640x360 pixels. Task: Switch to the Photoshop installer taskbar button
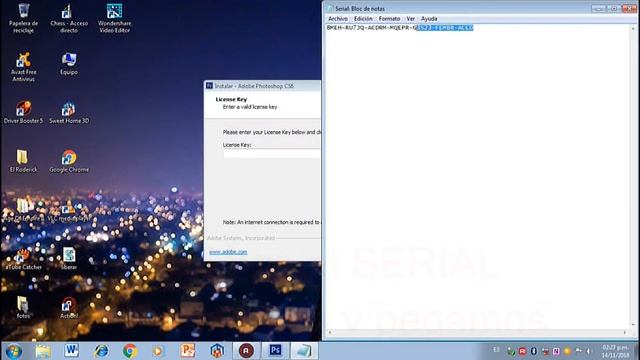point(276,351)
